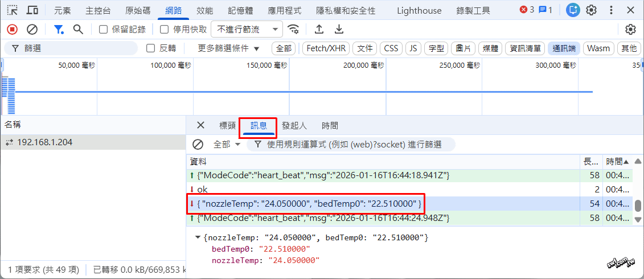Open the 標頭 details tab
This screenshot has height=279, width=644.
228,126
